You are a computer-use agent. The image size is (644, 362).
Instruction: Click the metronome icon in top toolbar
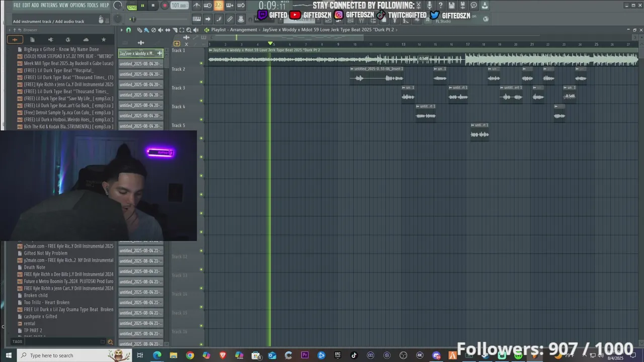point(197,6)
